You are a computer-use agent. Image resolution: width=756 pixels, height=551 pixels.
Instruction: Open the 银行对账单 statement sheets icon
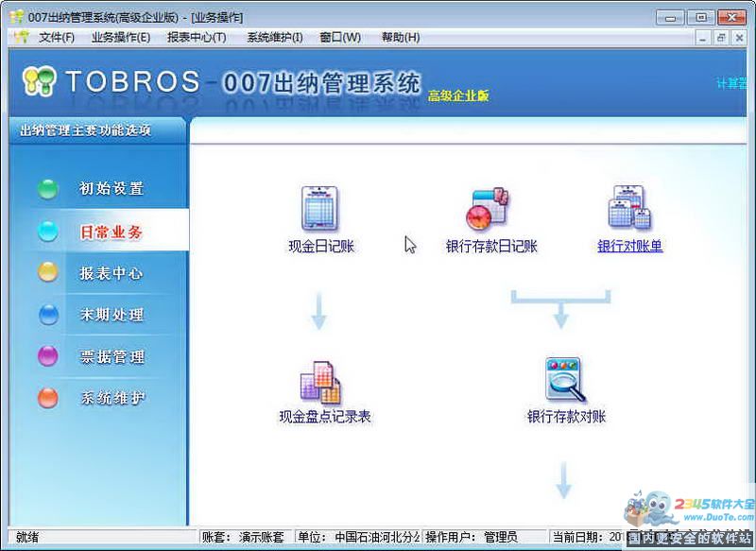tap(629, 207)
